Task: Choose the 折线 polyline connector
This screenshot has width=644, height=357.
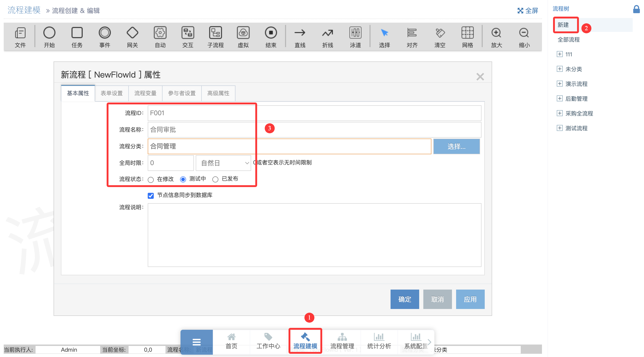Action: tap(328, 38)
